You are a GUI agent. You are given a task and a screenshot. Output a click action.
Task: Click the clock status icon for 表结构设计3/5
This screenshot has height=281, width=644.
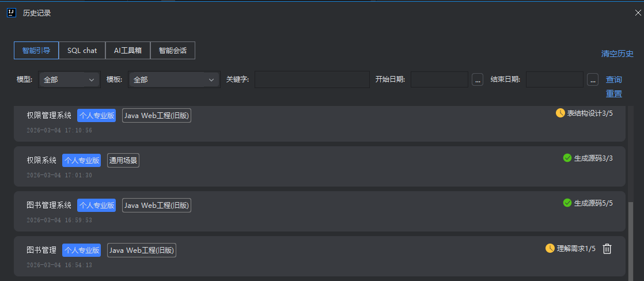pyautogui.click(x=560, y=113)
